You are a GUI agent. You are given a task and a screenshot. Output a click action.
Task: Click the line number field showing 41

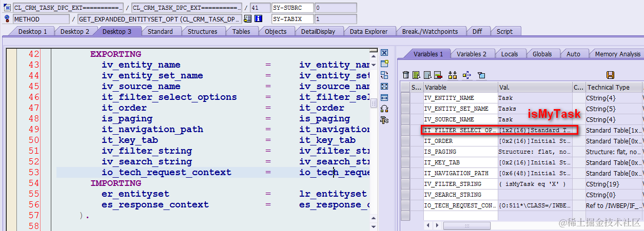(x=260, y=8)
